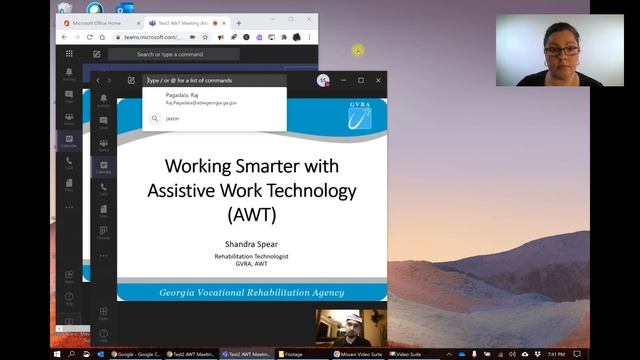Image resolution: width=640 pixels, height=360 pixels.
Task: Bookmark this page with the star icon
Action: (205, 37)
